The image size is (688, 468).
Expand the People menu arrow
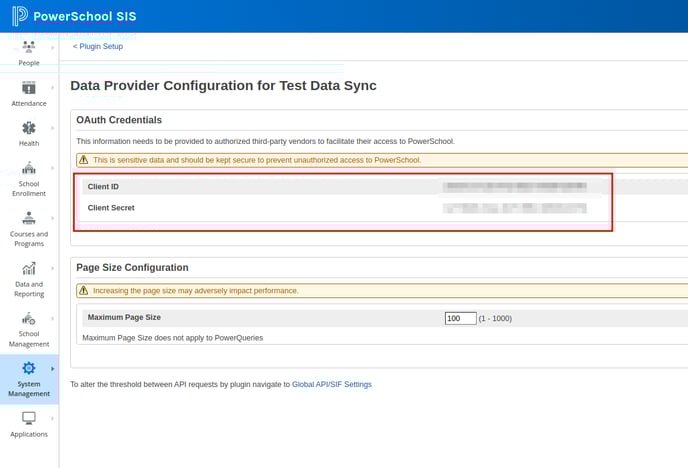53,47
